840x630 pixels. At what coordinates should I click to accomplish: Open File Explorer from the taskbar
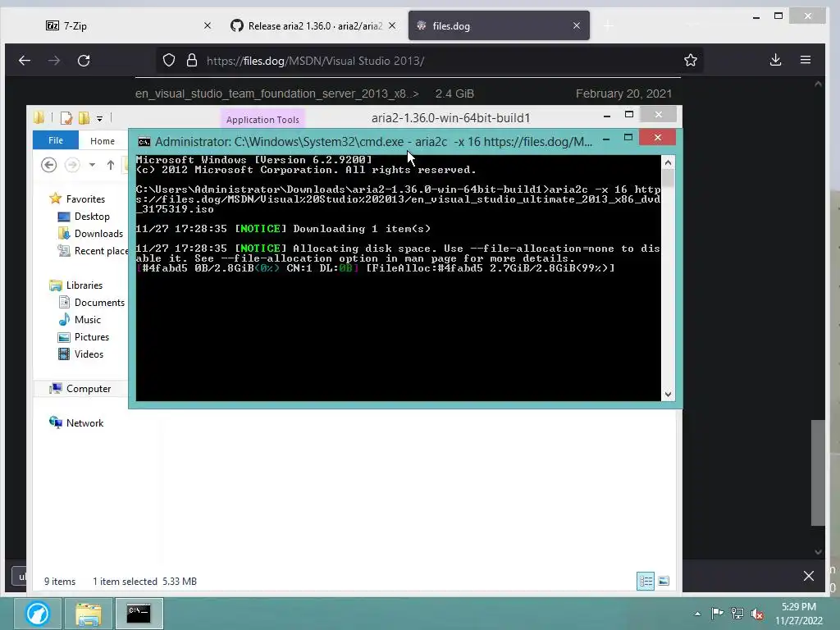(89, 614)
